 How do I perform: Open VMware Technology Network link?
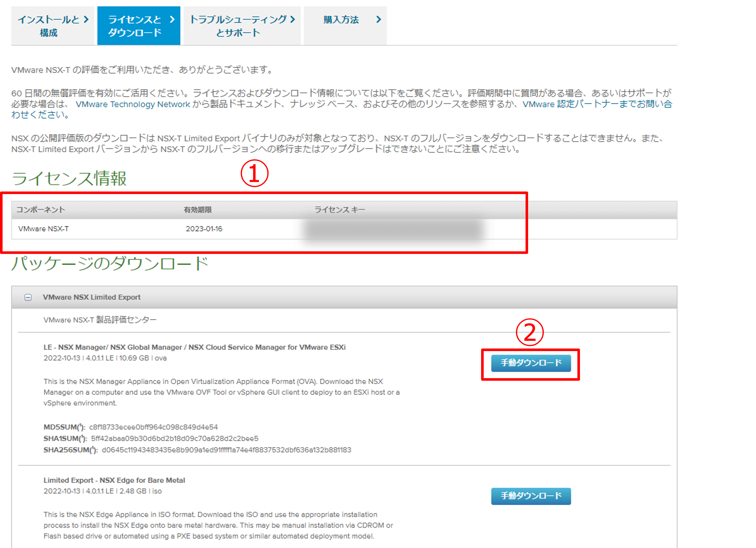click(x=133, y=104)
